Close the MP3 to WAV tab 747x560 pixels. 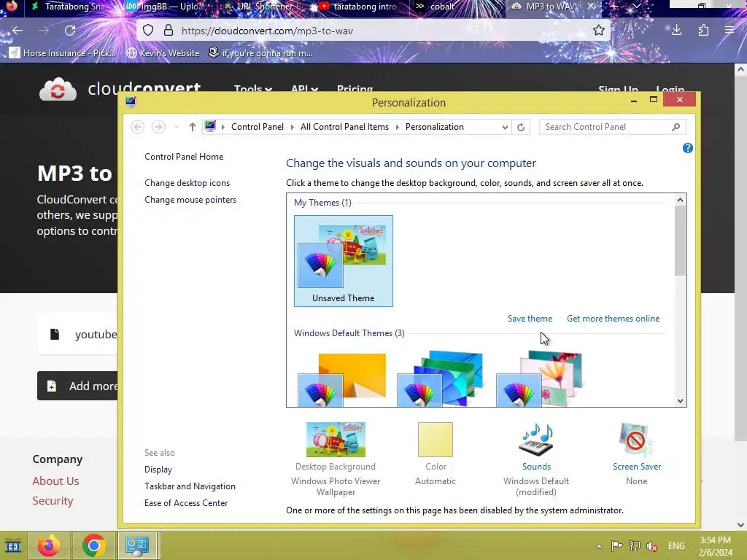591,6
